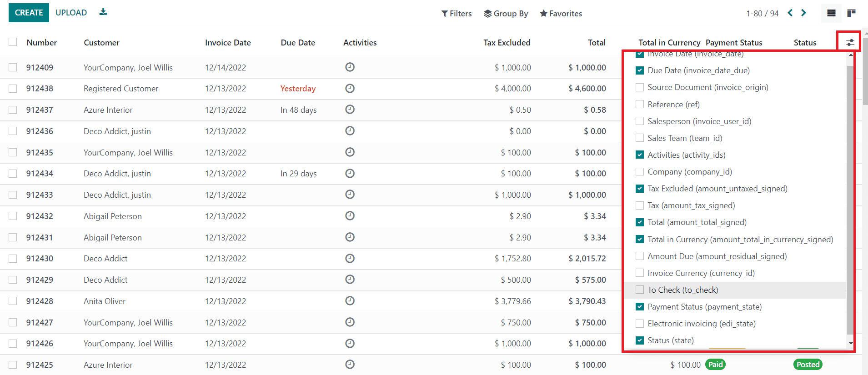This screenshot has height=375, width=868.
Task: Go to next page of invoices
Action: pyautogui.click(x=803, y=13)
